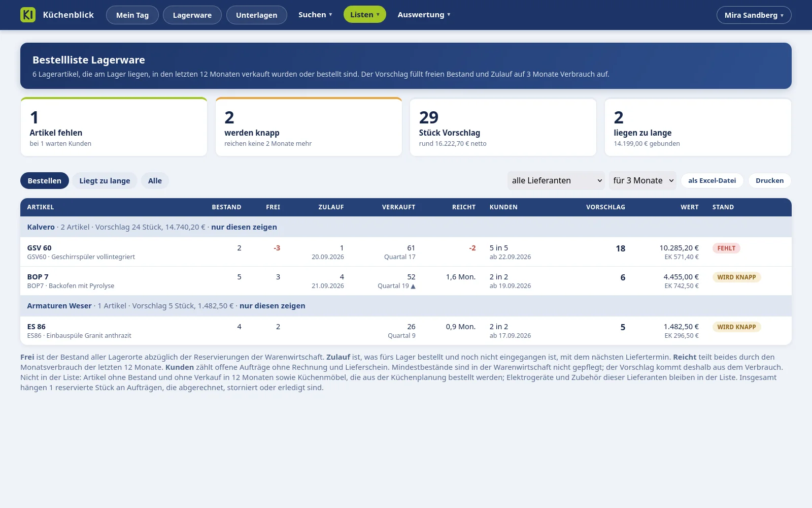Click the Vorschlag value 6 for BOP 7

[623, 277]
